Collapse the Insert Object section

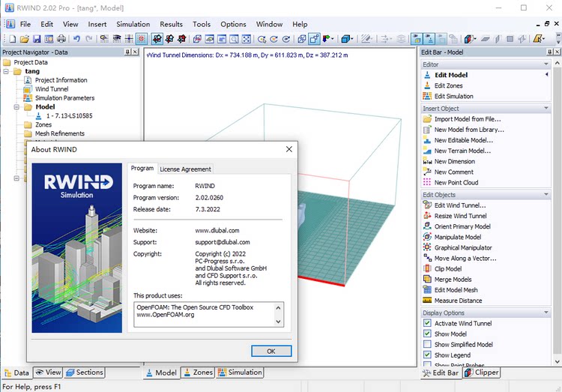[x=546, y=109]
